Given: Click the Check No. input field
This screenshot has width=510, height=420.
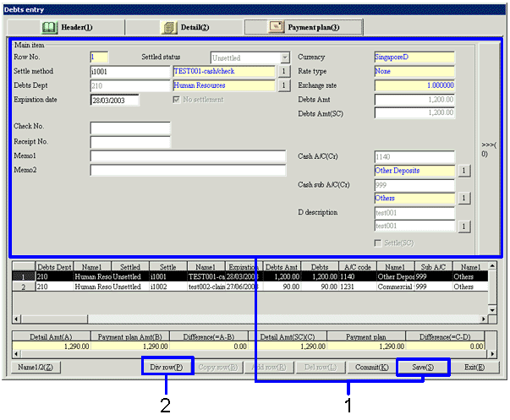Looking at the screenshot, I should 130,128.
